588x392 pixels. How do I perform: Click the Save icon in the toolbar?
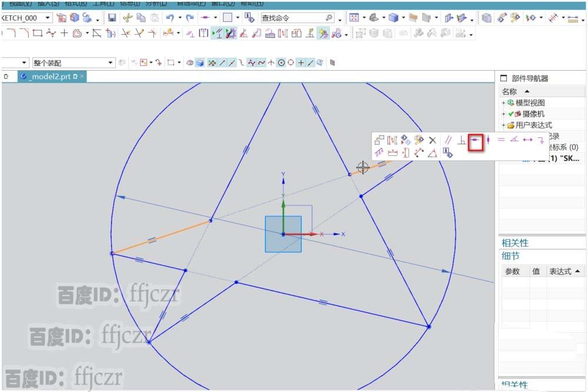click(x=112, y=18)
